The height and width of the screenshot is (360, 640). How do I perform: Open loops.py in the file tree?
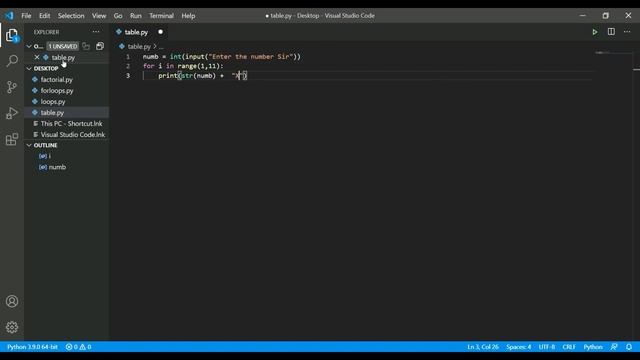click(53, 102)
